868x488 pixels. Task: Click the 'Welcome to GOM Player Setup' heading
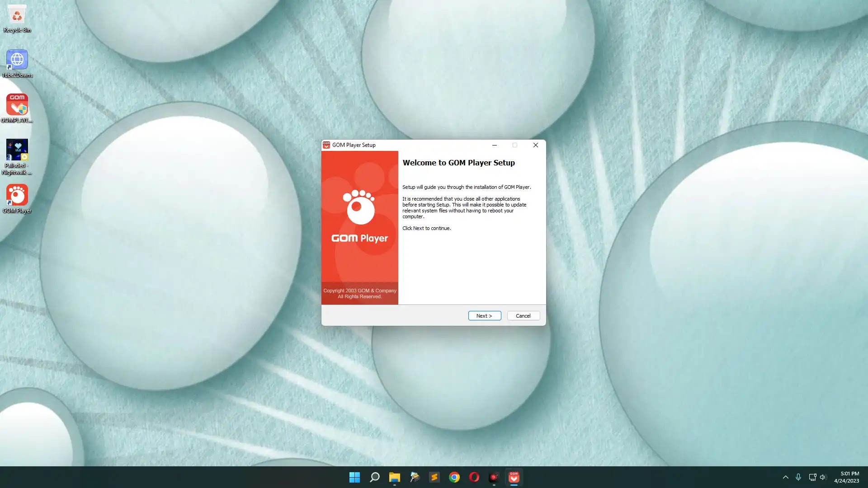coord(458,163)
